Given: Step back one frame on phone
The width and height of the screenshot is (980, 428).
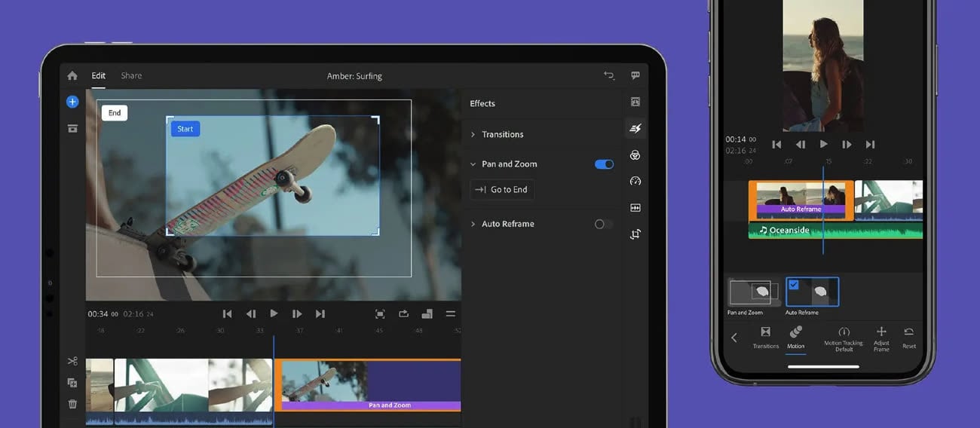Looking at the screenshot, I should [800, 144].
